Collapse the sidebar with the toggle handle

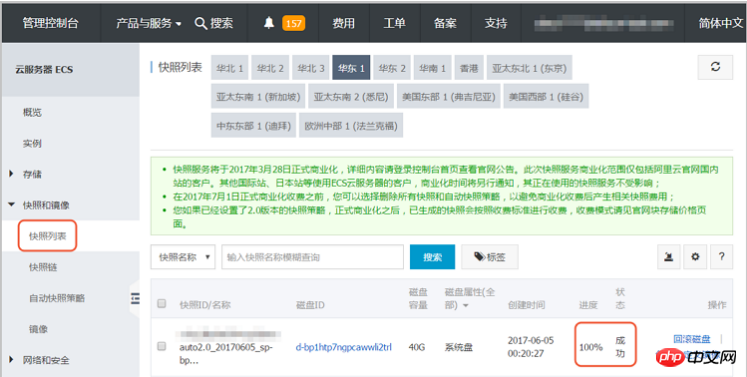pyautogui.click(x=135, y=298)
